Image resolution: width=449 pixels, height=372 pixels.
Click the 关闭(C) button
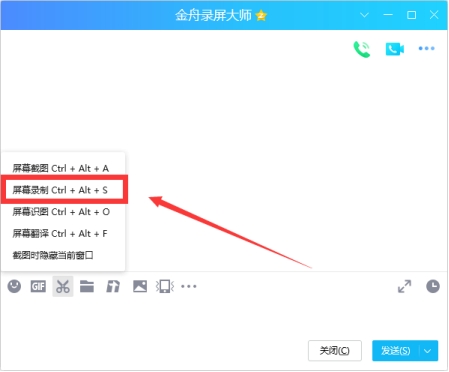[335, 351]
